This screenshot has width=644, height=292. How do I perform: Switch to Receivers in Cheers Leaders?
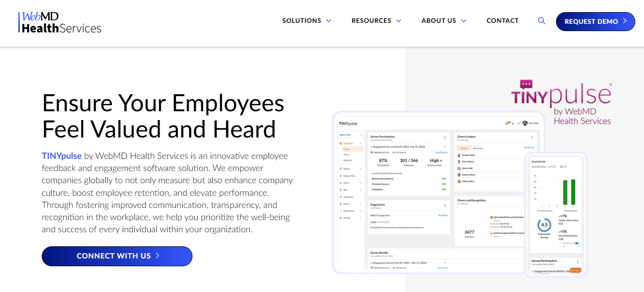[478, 148]
